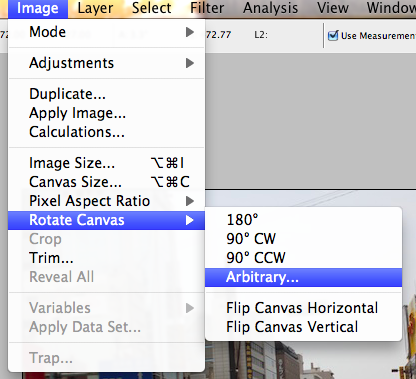
Task: Expand the Adjustments submenu
Action: coord(106,63)
